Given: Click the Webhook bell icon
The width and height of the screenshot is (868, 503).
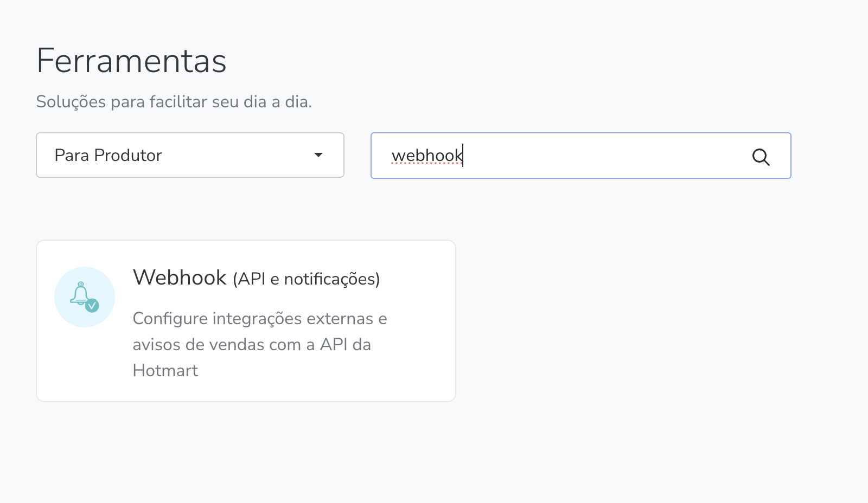Looking at the screenshot, I should [x=80, y=294].
